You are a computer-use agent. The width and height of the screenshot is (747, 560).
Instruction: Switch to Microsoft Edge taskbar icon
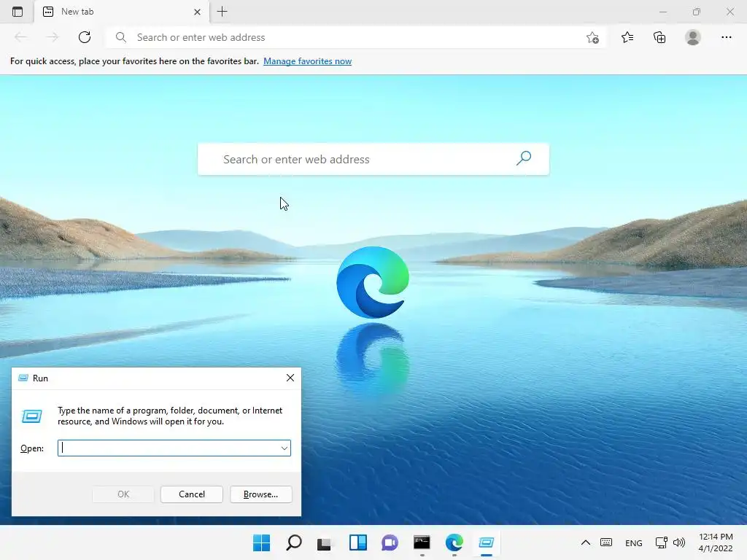click(x=454, y=542)
